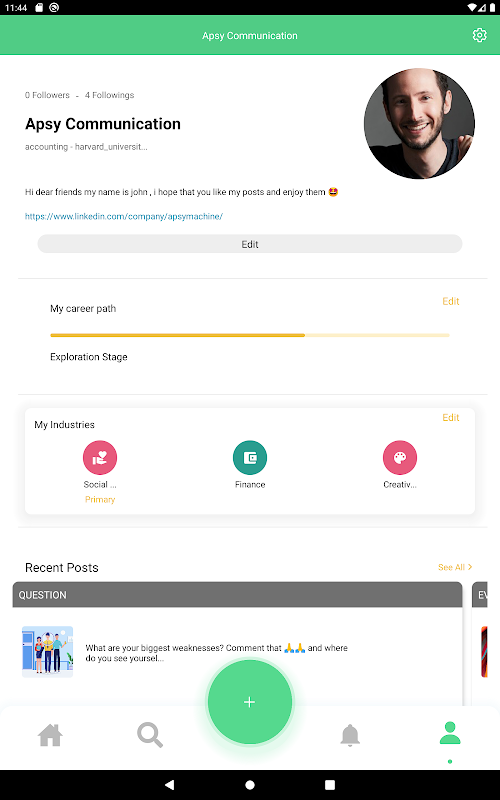Open the profile photo

tap(419, 123)
